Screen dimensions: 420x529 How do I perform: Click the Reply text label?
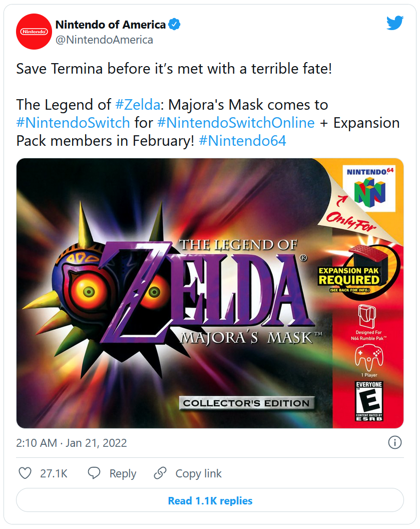(123, 473)
